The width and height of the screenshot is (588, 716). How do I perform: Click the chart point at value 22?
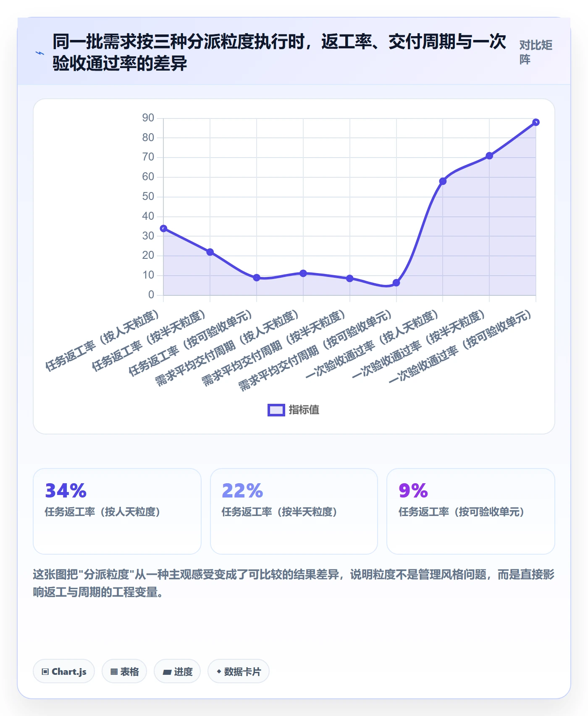click(210, 252)
